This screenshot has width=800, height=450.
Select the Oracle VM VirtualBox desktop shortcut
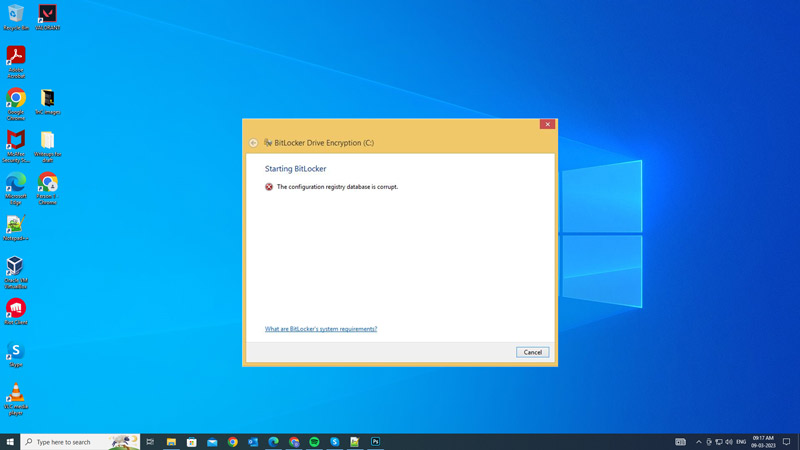(16, 272)
